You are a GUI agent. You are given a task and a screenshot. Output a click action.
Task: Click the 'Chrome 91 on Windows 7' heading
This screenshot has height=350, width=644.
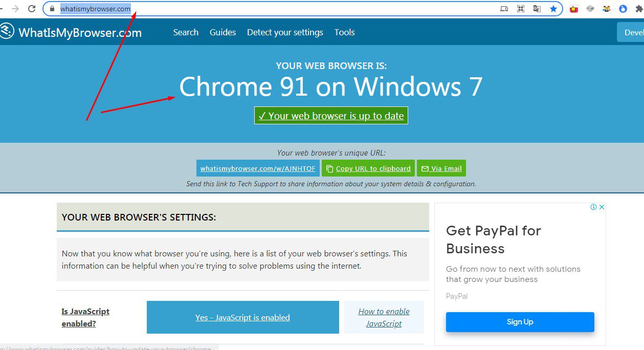point(331,86)
